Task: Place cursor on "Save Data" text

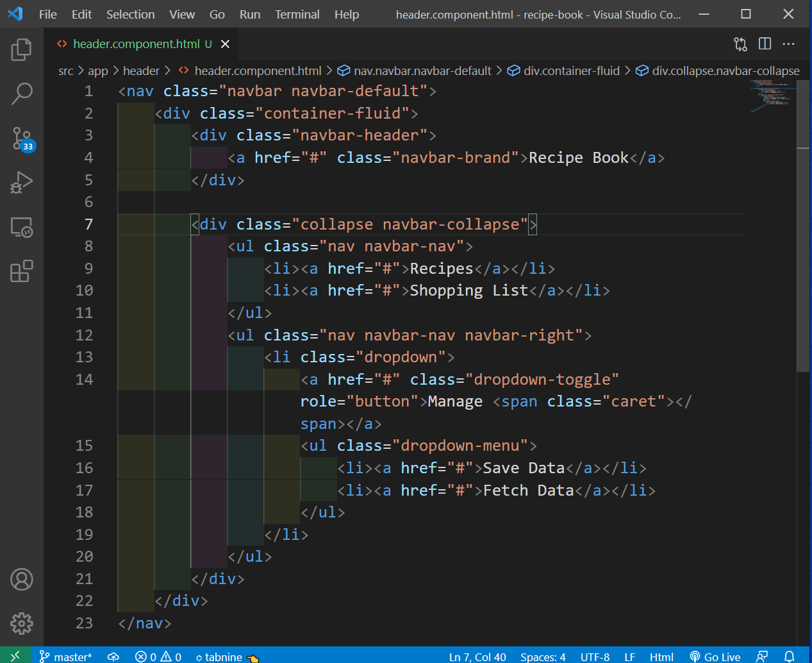Action: coord(524,468)
